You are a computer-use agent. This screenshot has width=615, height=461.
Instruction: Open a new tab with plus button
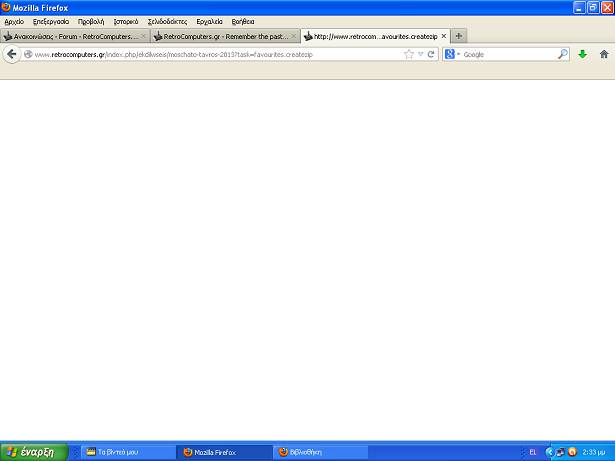click(x=459, y=36)
